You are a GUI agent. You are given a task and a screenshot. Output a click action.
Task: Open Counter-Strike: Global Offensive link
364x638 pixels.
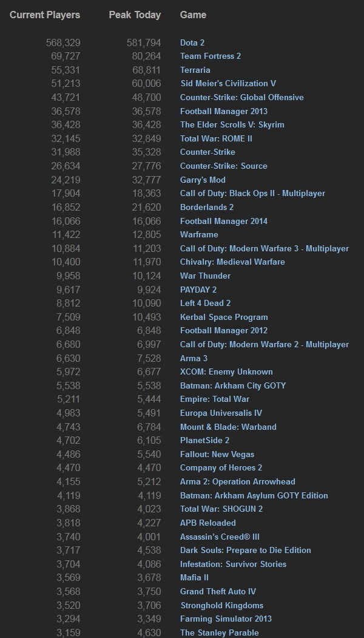[x=241, y=97]
